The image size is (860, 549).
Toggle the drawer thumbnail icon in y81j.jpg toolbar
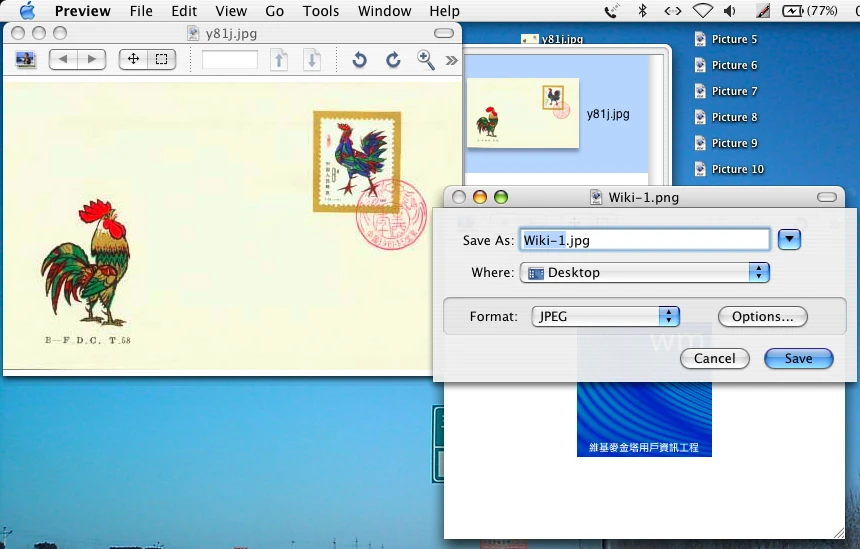[25, 59]
